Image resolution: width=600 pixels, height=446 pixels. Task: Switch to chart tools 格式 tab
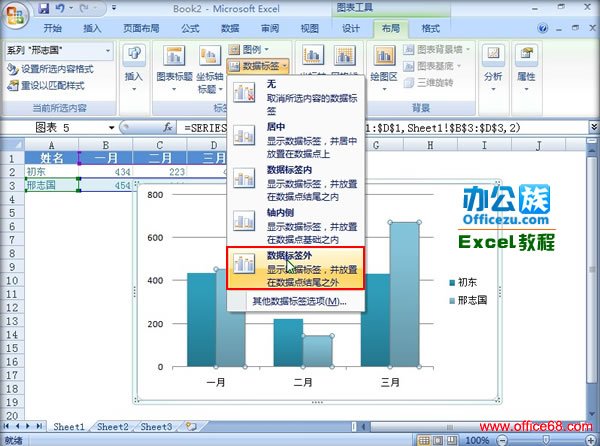[x=430, y=28]
